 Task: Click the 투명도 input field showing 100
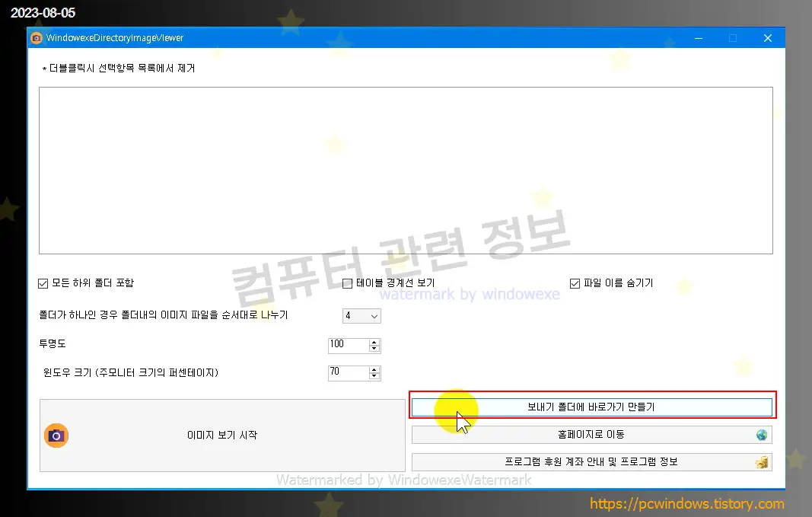349,346
